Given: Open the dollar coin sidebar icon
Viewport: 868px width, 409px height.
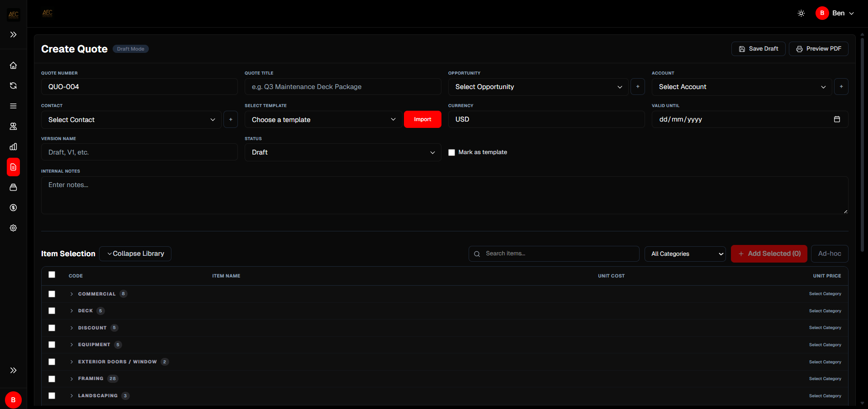Looking at the screenshot, I should [13, 208].
